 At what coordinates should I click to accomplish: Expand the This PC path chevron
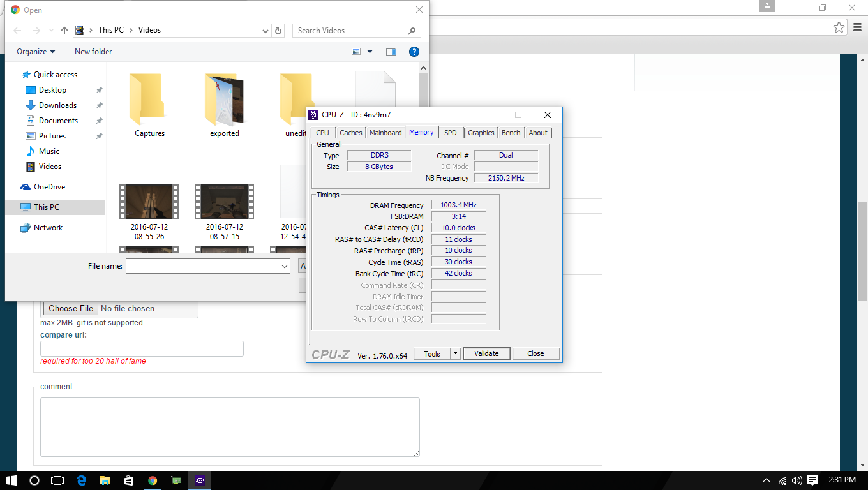[x=131, y=30]
